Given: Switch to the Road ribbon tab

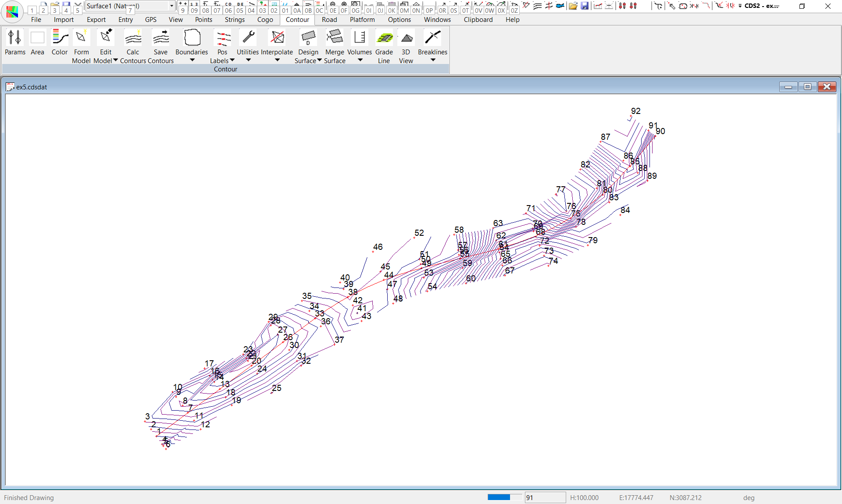Looking at the screenshot, I should coord(329,20).
